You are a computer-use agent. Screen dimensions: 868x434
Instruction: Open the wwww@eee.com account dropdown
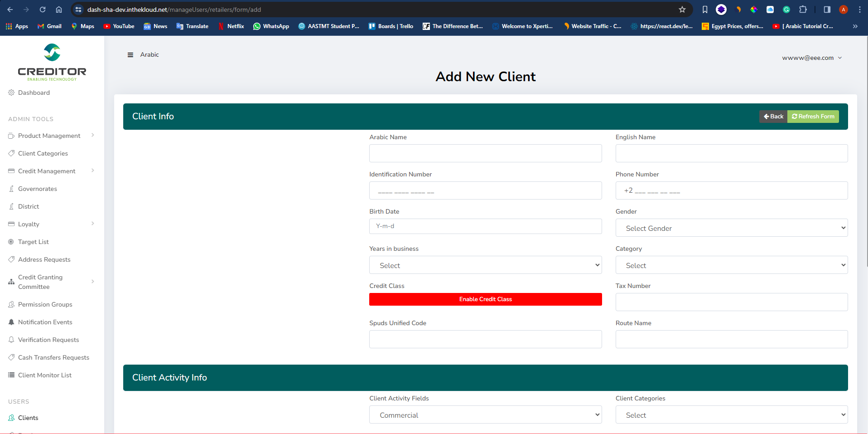point(811,58)
